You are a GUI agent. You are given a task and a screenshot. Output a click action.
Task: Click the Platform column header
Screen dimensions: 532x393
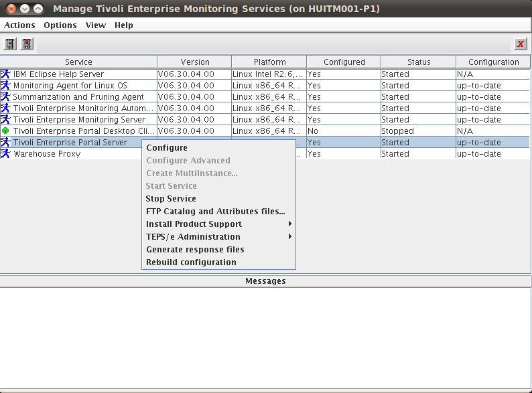[269, 62]
